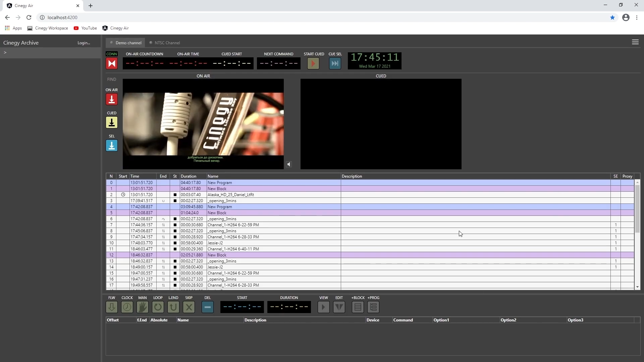Jump to the ON AIR item with red arrow

[x=112, y=99]
